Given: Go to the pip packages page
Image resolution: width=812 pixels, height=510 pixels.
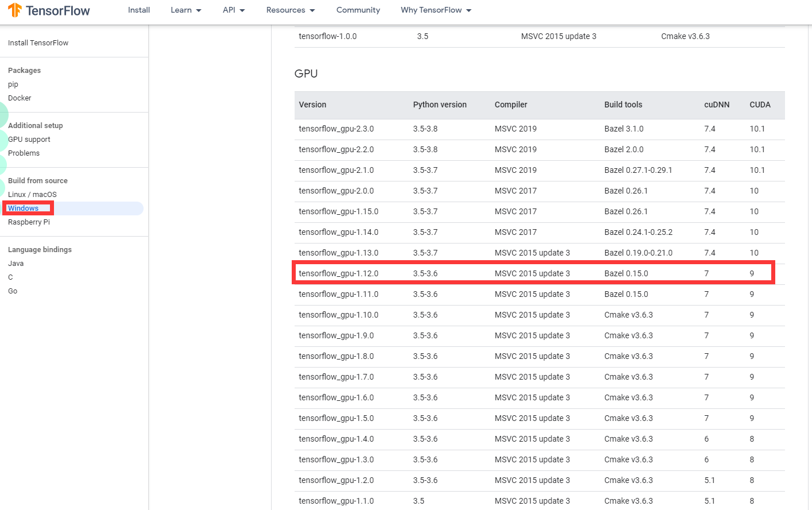Looking at the screenshot, I should [x=13, y=84].
